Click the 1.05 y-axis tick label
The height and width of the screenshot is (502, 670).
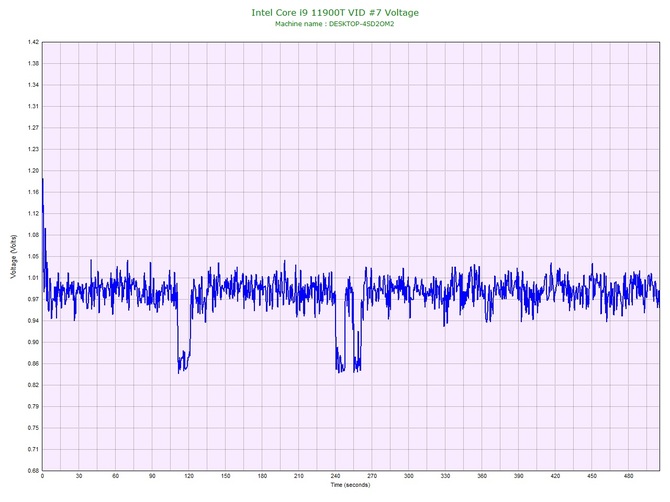[x=33, y=256]
